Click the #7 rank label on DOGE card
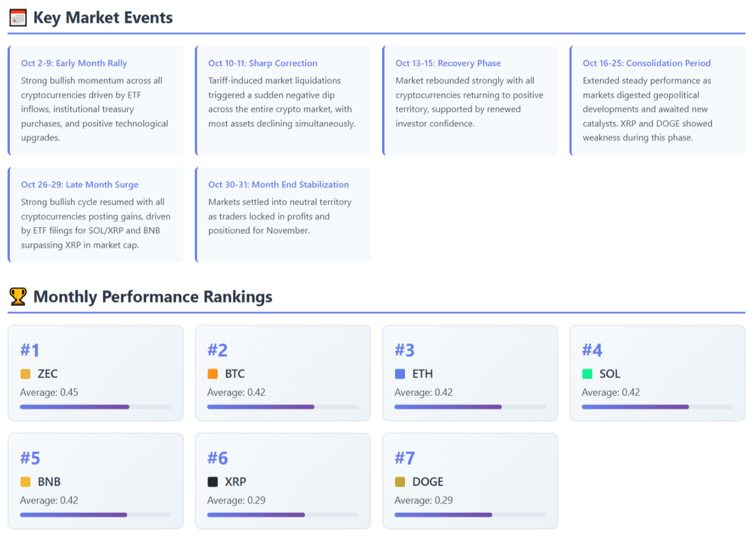Image resolution: width=756 pixels, height=542 pixels. pos(404,459)
